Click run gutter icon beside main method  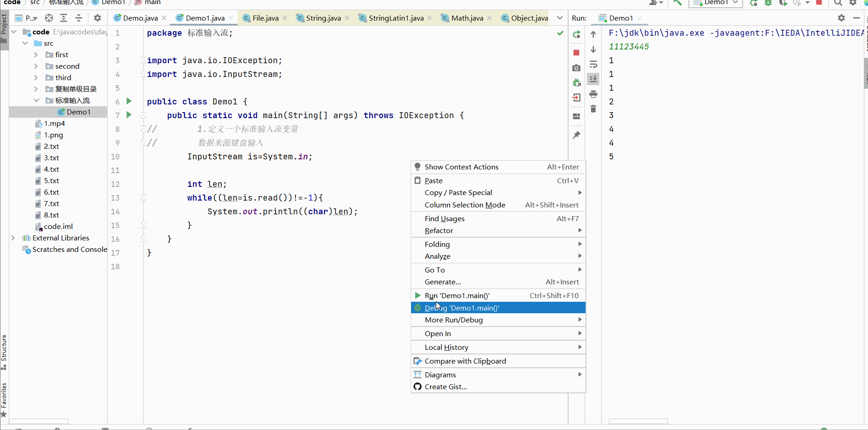click(x=129, y=114)
